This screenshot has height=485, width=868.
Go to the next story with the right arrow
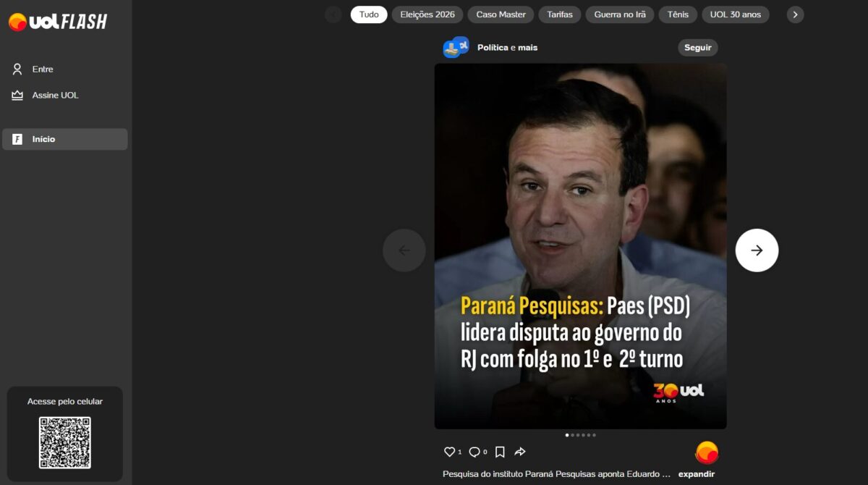[757, 250]
